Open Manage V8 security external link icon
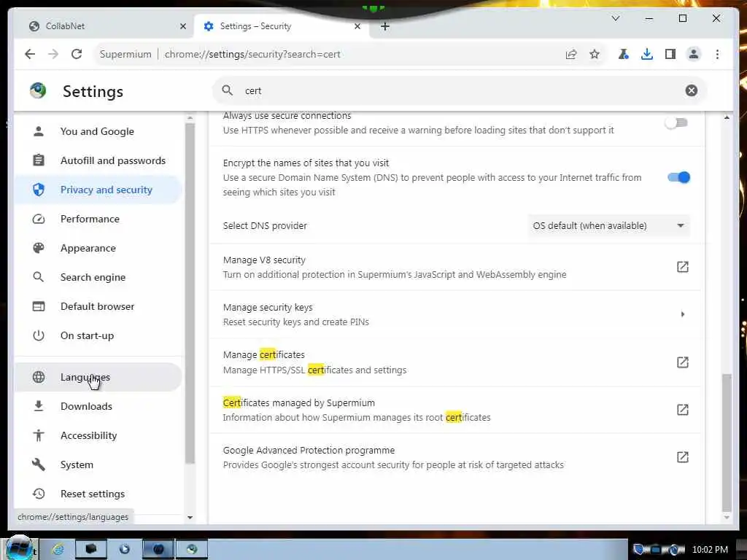Viewport: 747px width, 560px height. [x=682, y=267]
